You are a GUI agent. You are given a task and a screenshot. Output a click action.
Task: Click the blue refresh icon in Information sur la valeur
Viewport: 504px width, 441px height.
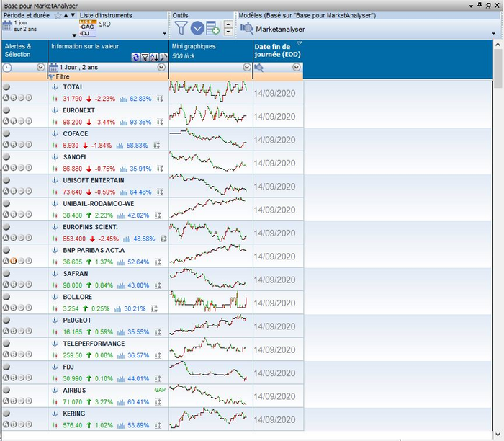135,57
